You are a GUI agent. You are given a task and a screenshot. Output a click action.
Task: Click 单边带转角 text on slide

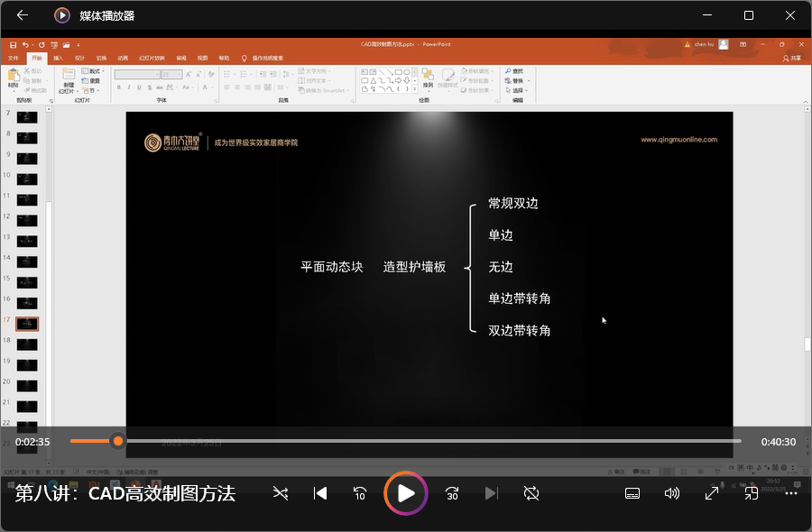click(x=520, y=298)
